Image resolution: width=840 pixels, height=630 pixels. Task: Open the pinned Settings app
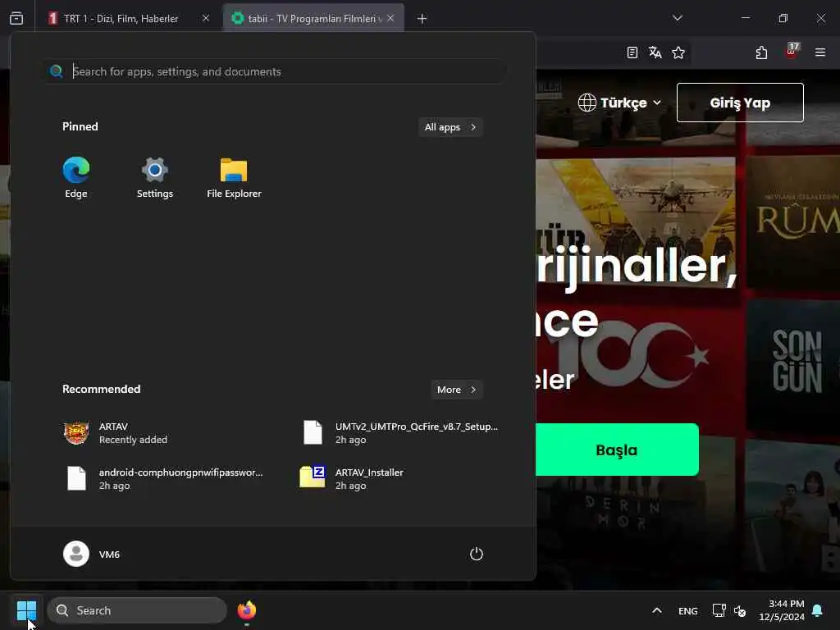[x=155, y=178]
